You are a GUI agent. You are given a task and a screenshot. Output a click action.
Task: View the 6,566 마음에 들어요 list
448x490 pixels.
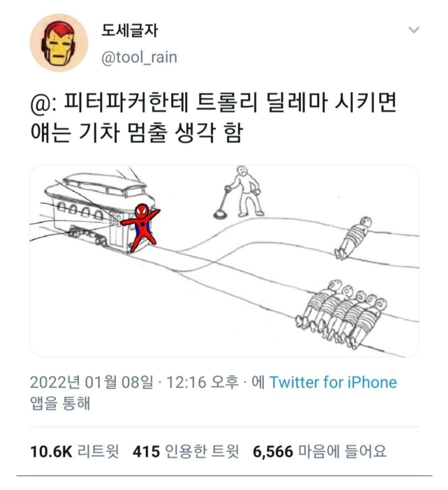tap(319, 451)
